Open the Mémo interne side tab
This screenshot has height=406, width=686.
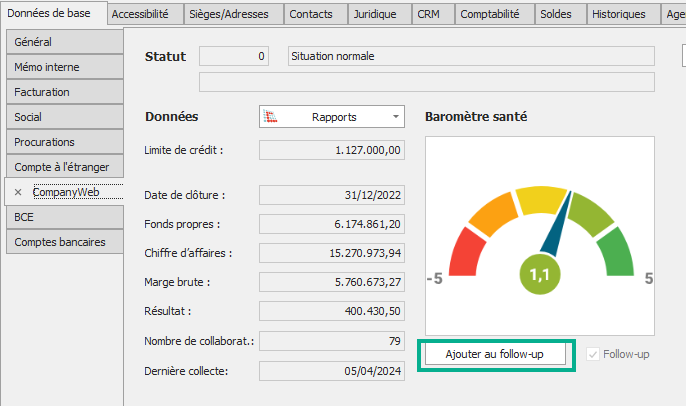tap(65, 67)
